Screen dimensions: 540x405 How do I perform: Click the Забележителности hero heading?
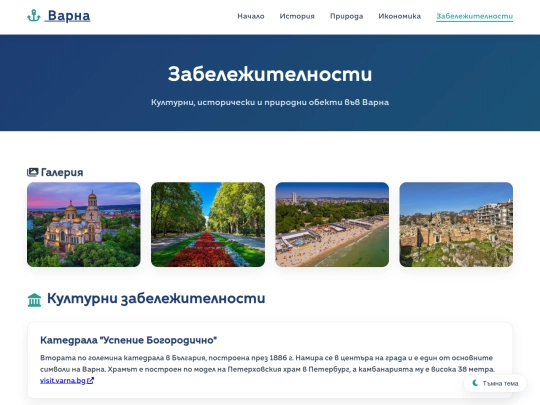pos(270,74)
